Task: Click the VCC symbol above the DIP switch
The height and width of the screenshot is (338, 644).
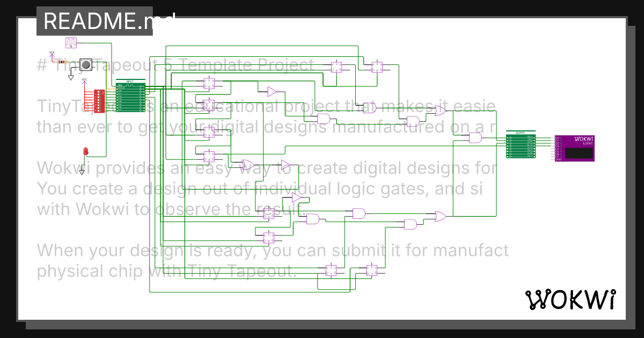Action: click(x=84, y=82)
